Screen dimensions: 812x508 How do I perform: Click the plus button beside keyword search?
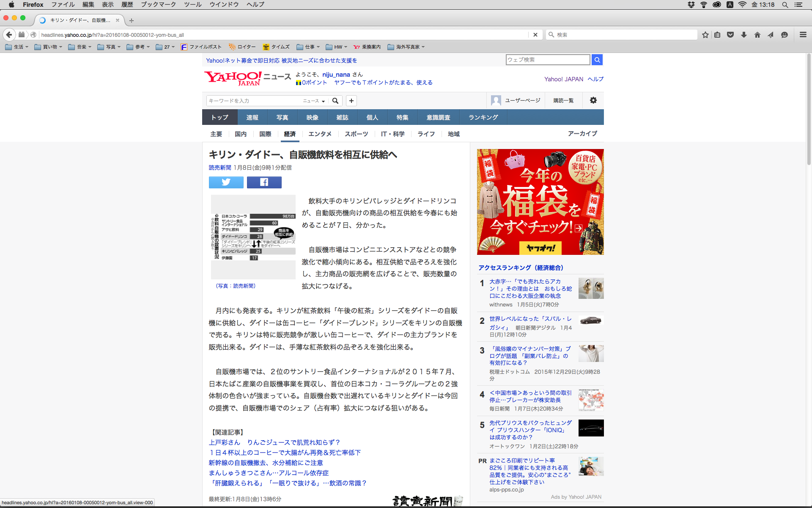point(351,101)
